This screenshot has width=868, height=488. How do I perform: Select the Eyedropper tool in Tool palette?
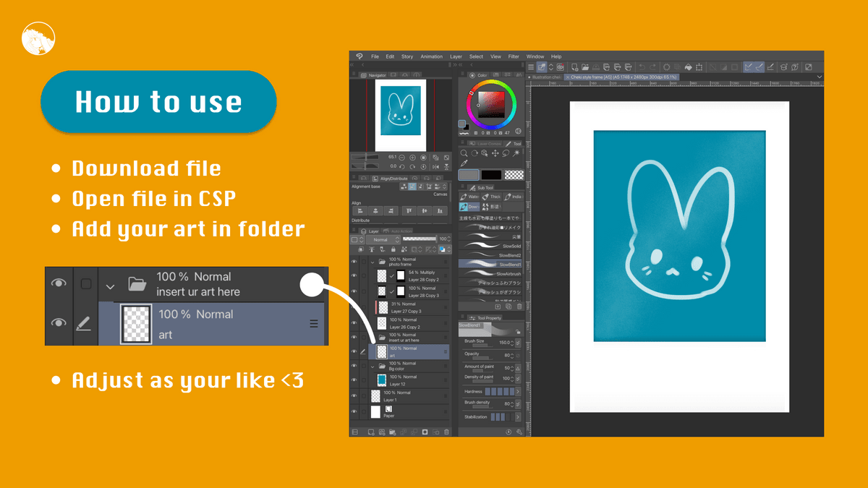point(464,163)
